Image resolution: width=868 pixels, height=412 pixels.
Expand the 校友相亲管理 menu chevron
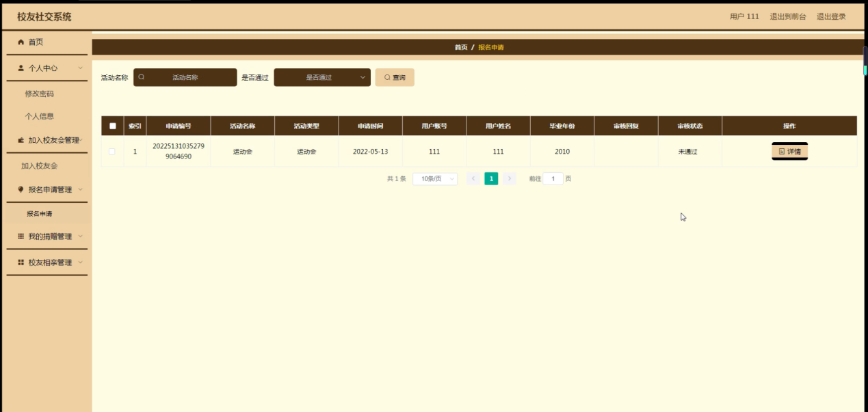tap(80, 262)
